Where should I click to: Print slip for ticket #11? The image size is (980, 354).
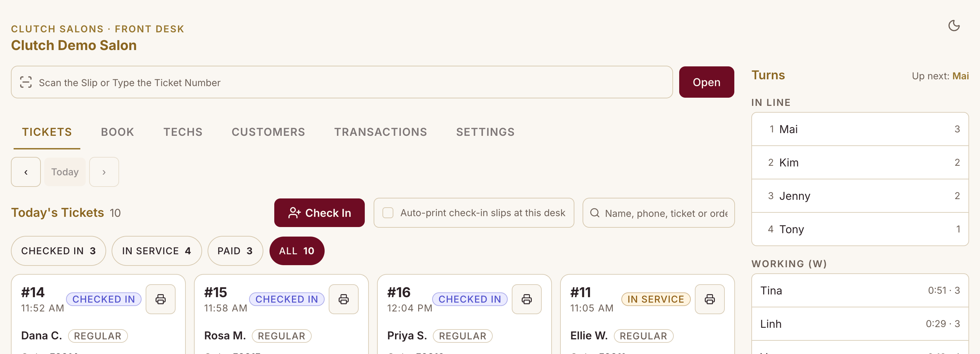709,299
